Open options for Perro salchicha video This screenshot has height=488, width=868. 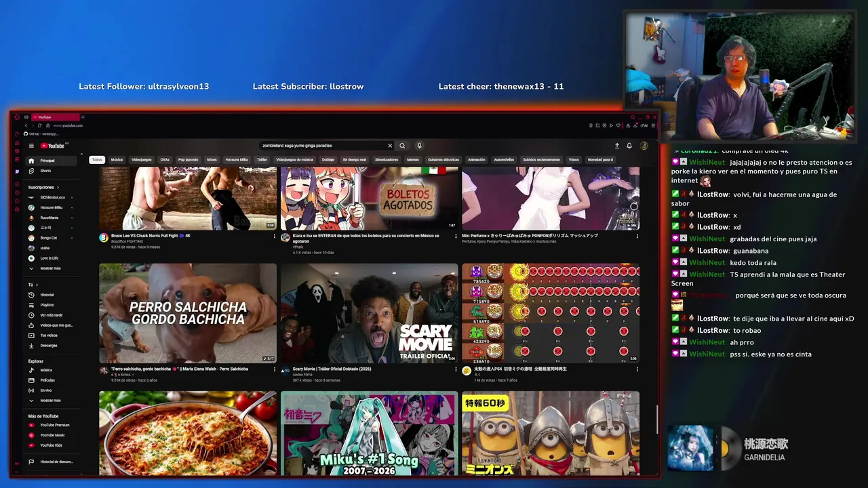[275, 369]
